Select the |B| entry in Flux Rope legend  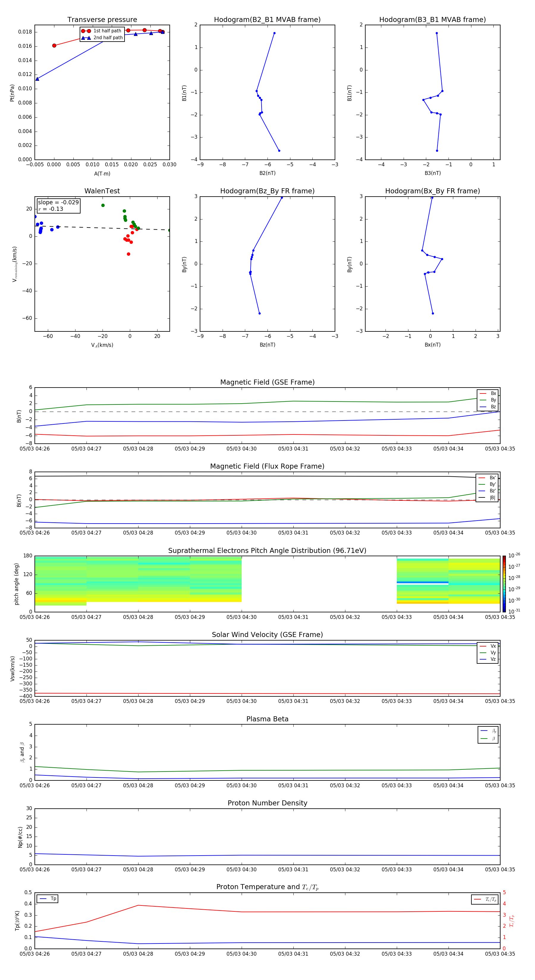pyautogui.click(x=487, y=498)
